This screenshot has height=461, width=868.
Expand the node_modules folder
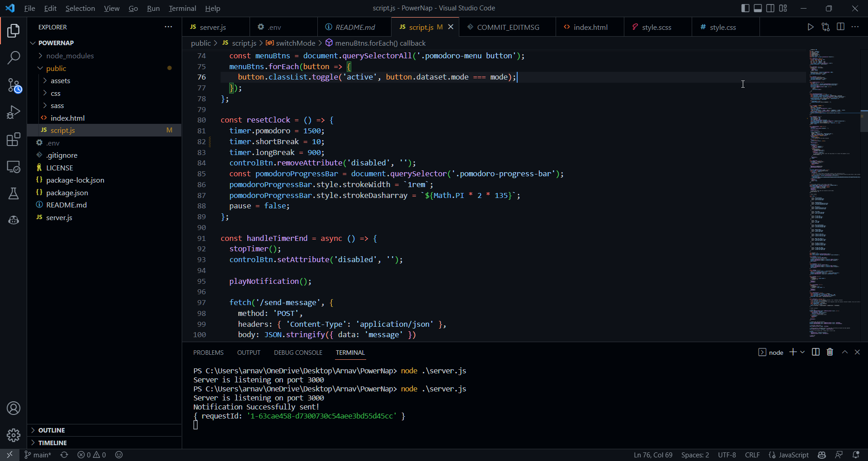click(70, 56)
